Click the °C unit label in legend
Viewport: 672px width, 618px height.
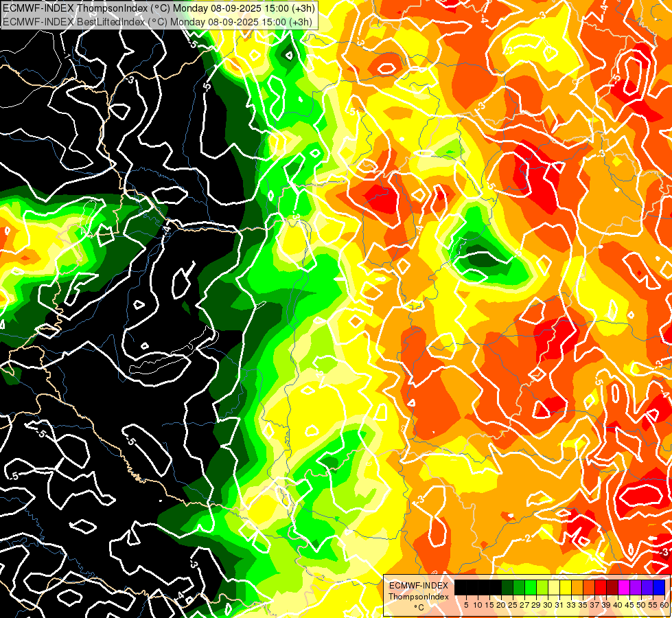click(x=419, y=608)
